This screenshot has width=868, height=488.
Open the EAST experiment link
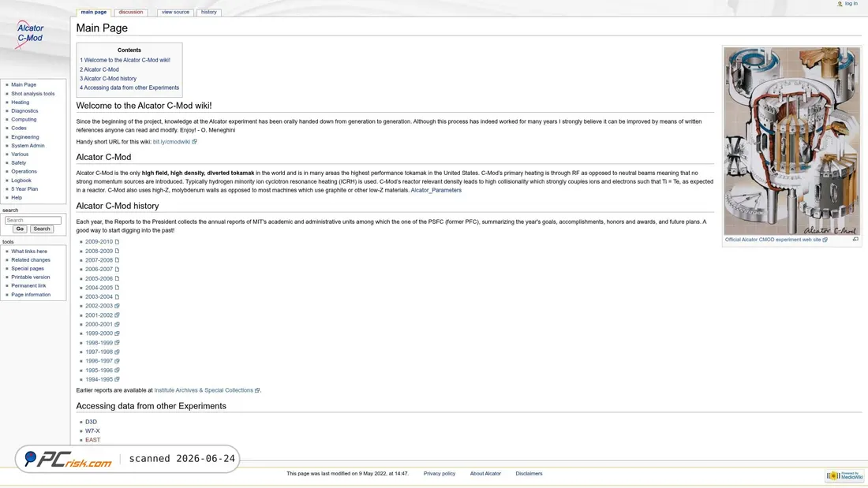point(92,441)
